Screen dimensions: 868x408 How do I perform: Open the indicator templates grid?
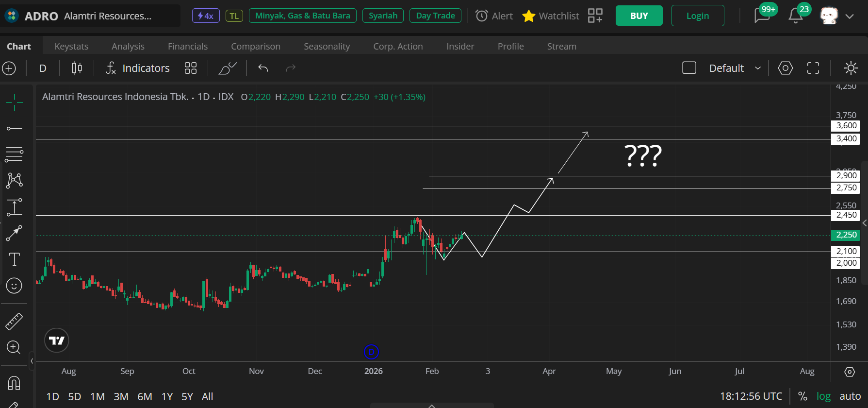click(x=191, y=68)
